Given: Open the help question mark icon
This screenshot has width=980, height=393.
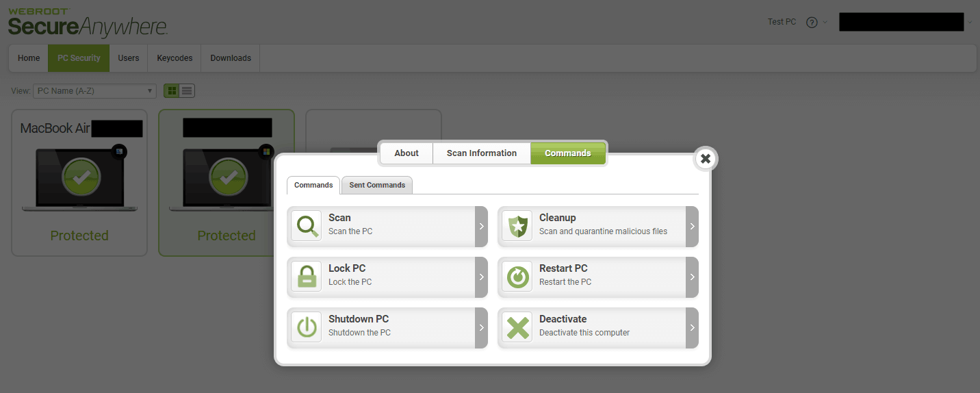Looking at the screenshot, I should (812, 22).
